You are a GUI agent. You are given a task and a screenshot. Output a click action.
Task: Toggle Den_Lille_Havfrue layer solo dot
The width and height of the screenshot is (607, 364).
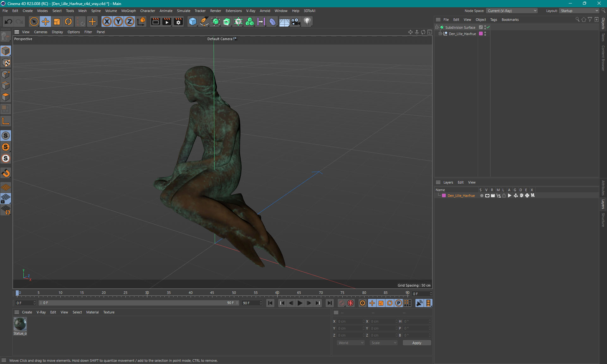(x=481, y=196)
